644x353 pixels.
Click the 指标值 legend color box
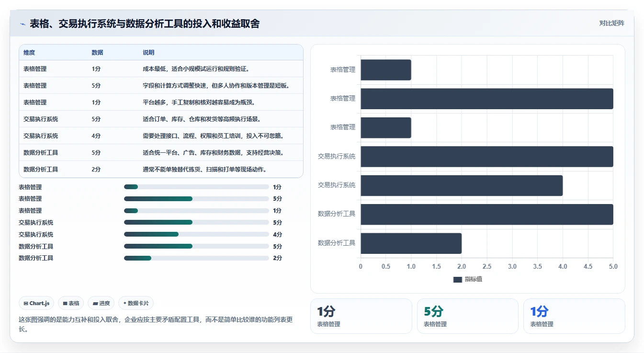[x=457, y=279]
